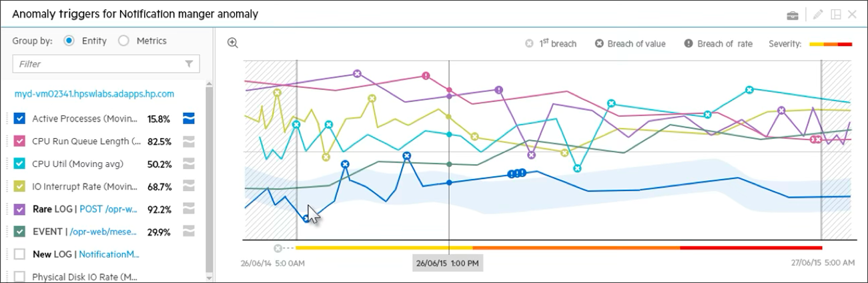
Task: Open the myd-vm02341.hpswlabs.adapps.hp.com entity link
Action: [94, 94]
